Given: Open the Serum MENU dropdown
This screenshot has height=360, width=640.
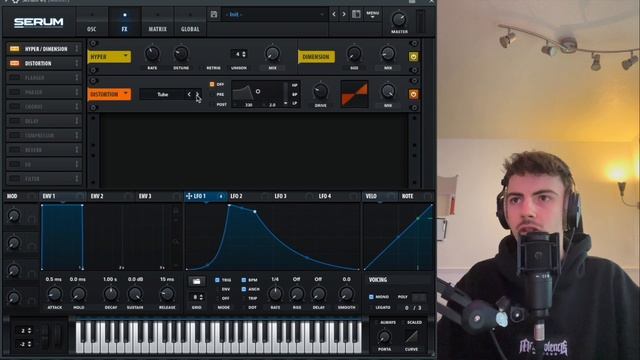Looking at the screenshot, I should [373, 14].
